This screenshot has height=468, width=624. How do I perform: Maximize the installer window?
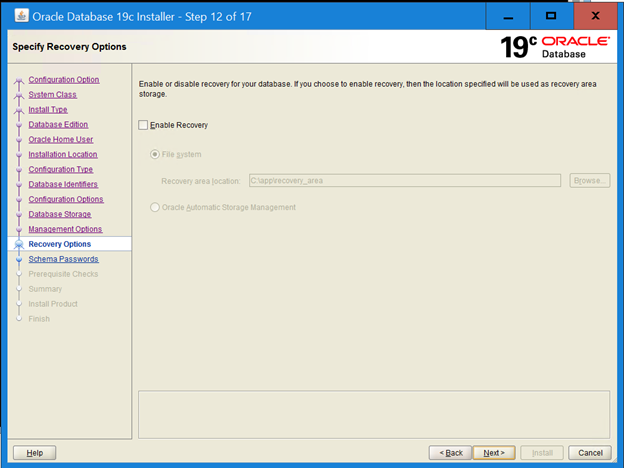tap(551, 16)
